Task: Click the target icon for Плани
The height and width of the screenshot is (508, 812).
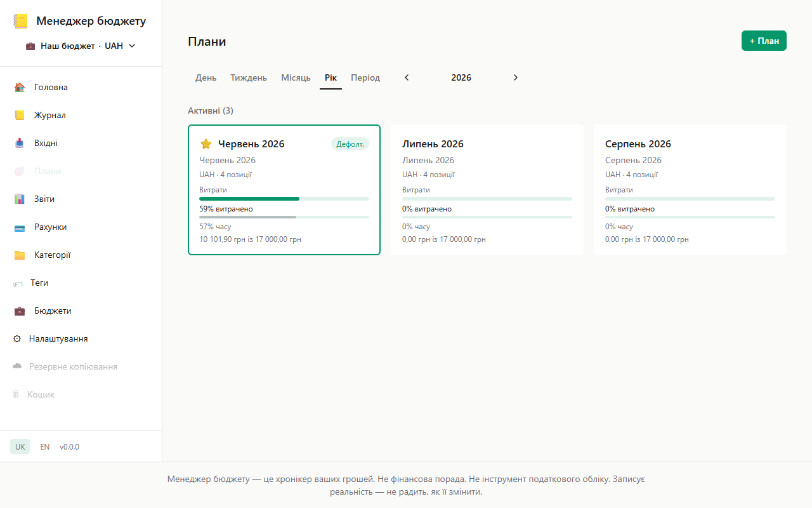Action: [20, 171]
